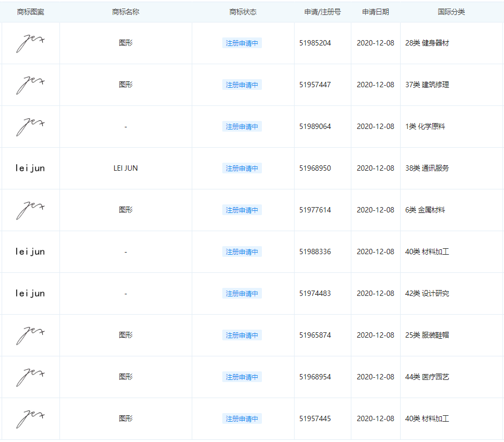Click the 商标名称 column header
Viewport: 504px width, 442px height.
[126, 12]
